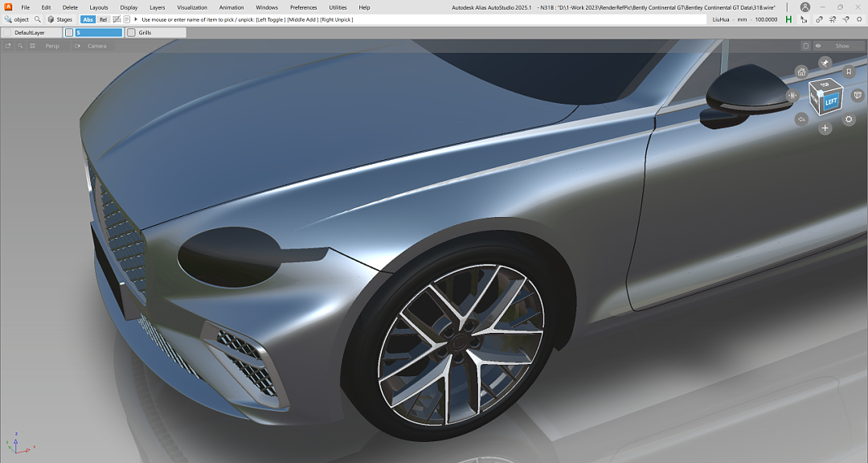
Task: Click the construction grid options icon next to Rel
Action: (117, 19)
